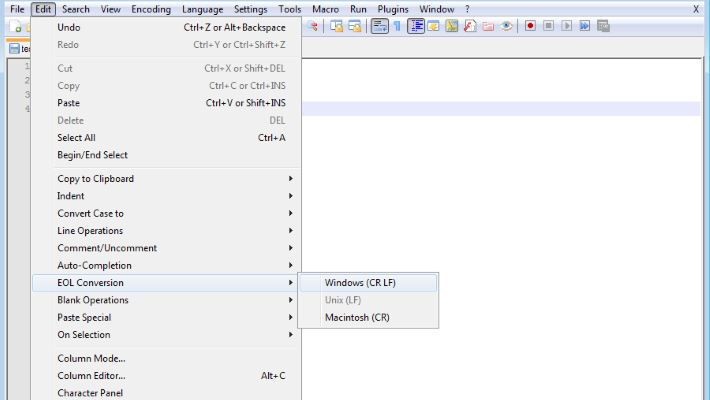This screenshot has height=400, width=710.
Task: Open the Search menu
Action: coord(76,9)
